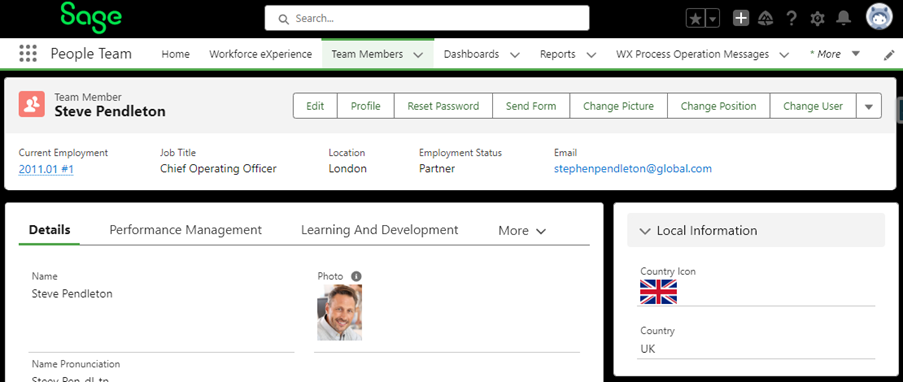The width and height of the screenshot is (903, 382).
Task: Switch to Learning And Development tab
Action: [x=380, y=230]
